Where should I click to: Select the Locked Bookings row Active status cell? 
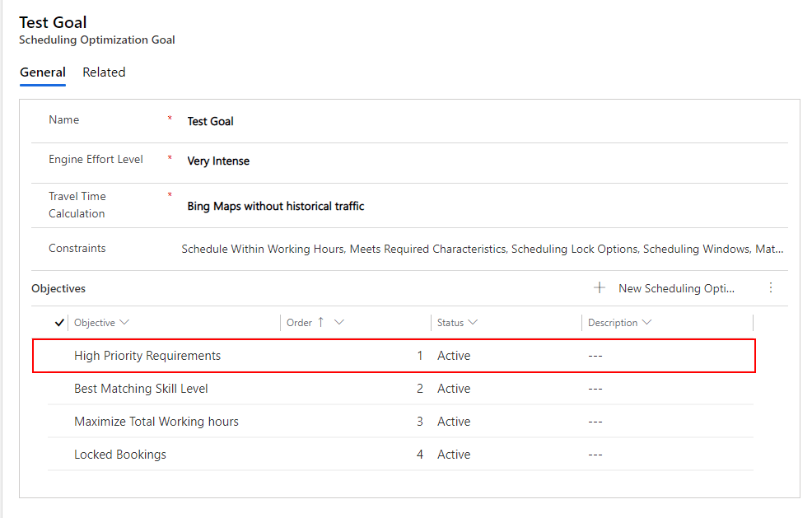click(454, 455)
